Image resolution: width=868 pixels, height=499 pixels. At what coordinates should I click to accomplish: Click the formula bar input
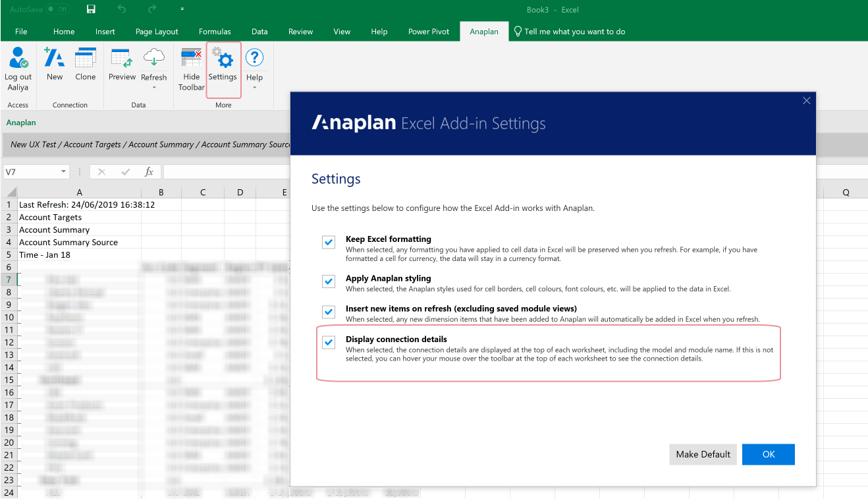[x=227, y=172]
